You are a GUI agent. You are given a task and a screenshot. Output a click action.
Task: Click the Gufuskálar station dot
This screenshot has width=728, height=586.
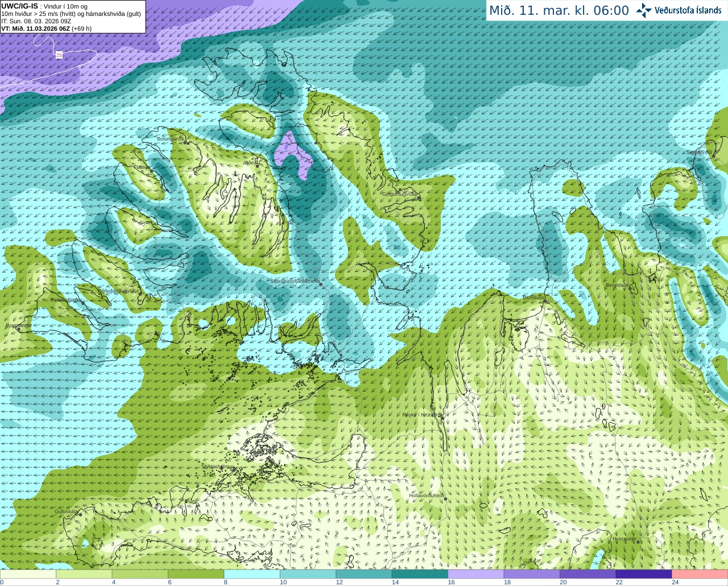[80, 514]
